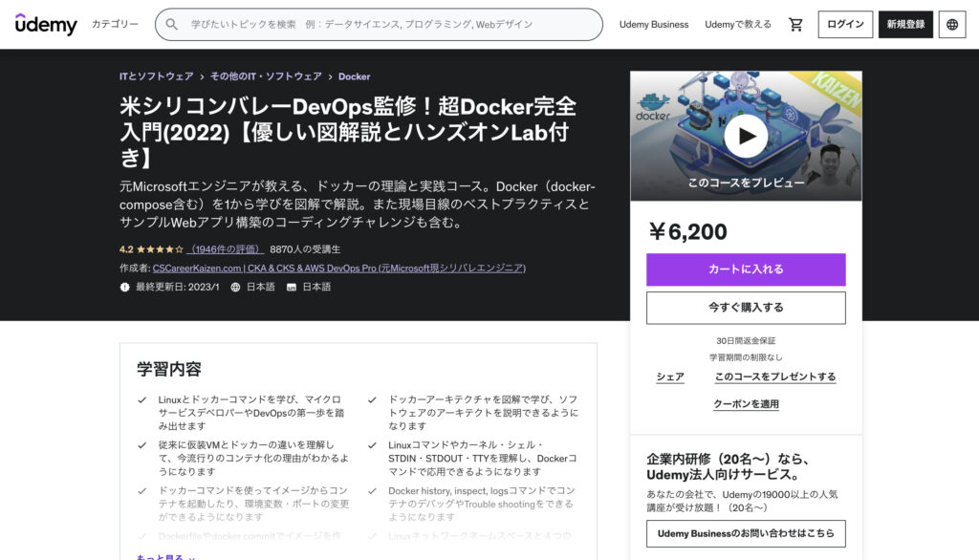Open the CSCareerKaizen.com instructor link
This screenshot has width=979, height=560.
coord(339,268)
